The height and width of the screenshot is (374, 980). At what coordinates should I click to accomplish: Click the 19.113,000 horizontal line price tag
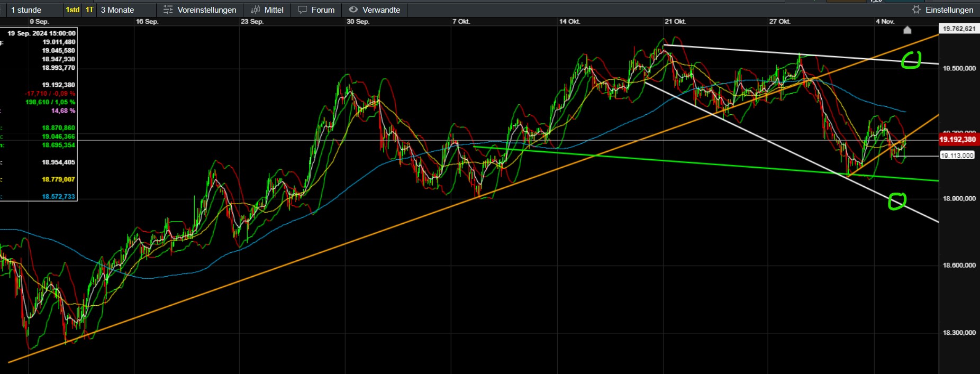pyautogui.click(x=957, y=156)
